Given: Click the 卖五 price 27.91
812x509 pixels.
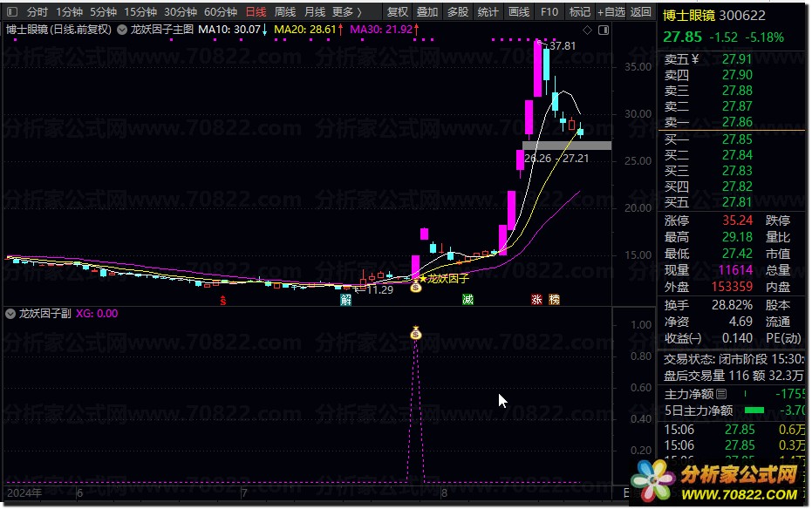Looking at the screenshot, I should coord(738,59).
